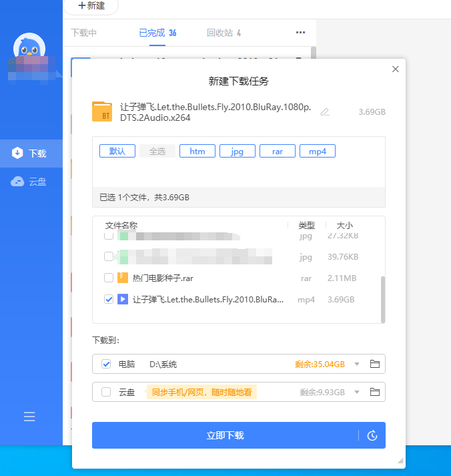The image size is (451, 476).
Task: Click the 剩余:9.93GB cloud space label
Action: (322, 392)
